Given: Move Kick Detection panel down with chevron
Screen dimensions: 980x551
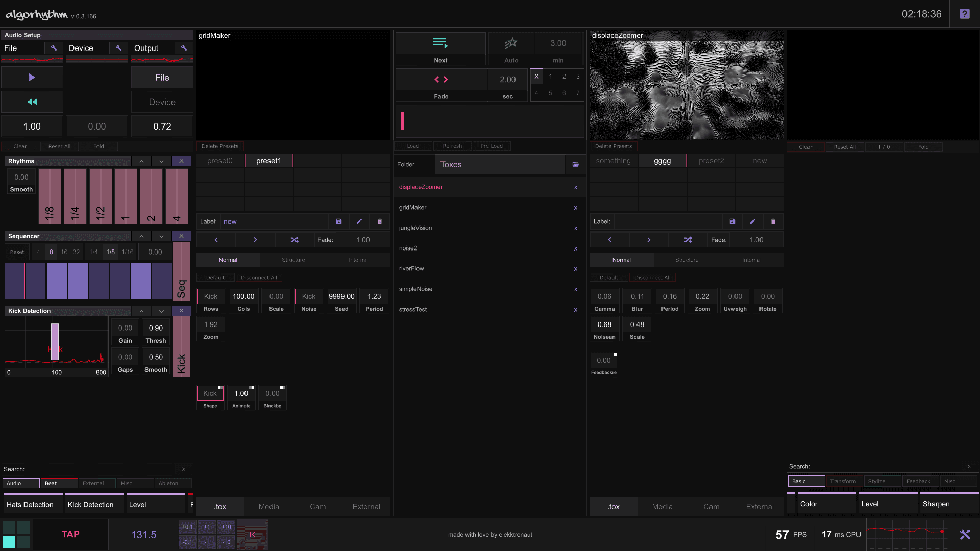Looking at the screenshot, I should 161,311.
